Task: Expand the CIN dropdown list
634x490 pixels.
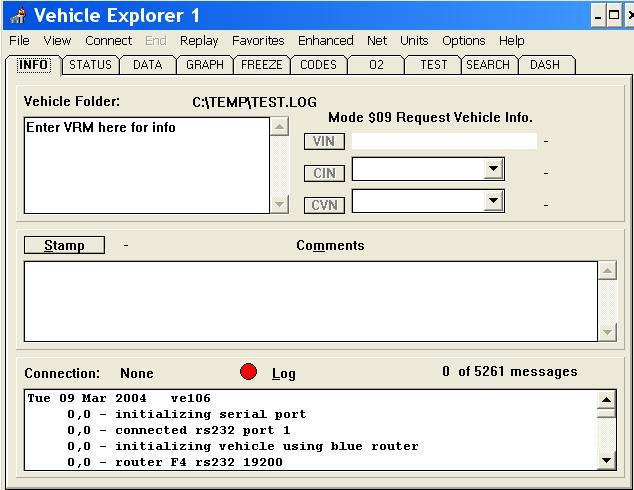Action: (x=493, y=170)
